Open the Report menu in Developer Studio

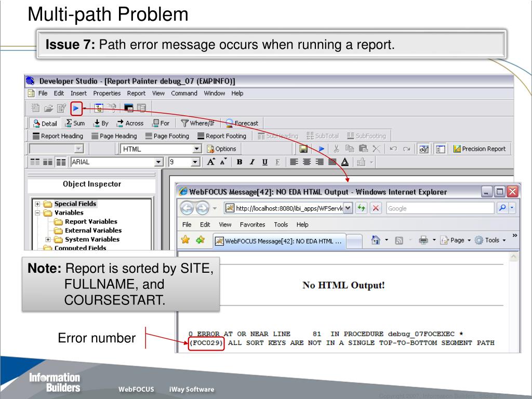[136, 93]
